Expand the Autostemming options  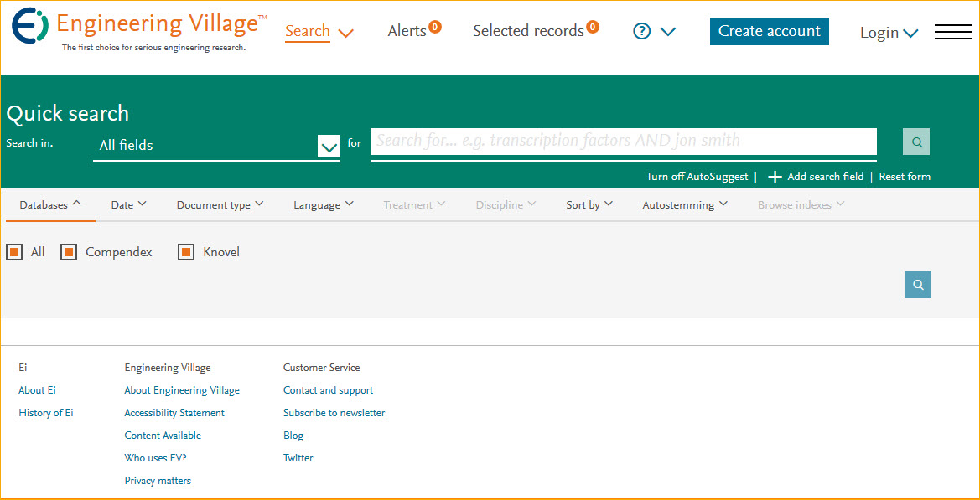[685, 204]
